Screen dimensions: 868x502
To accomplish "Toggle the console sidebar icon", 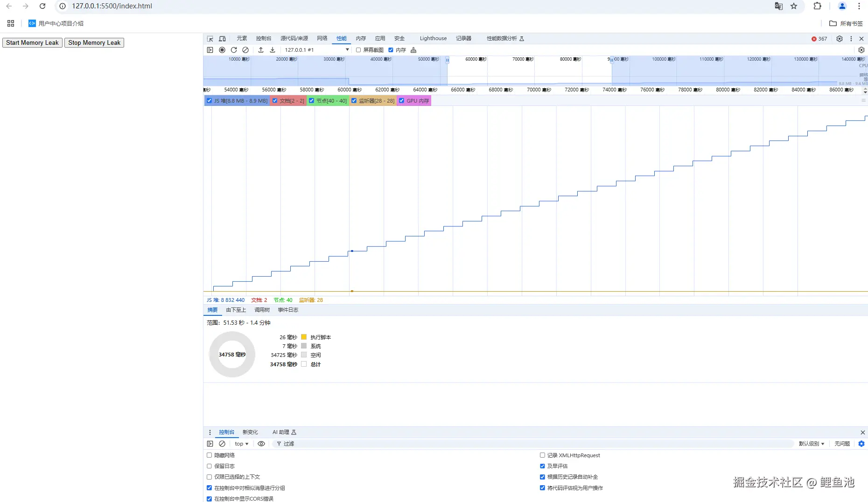I will click(x=210, y=444).
